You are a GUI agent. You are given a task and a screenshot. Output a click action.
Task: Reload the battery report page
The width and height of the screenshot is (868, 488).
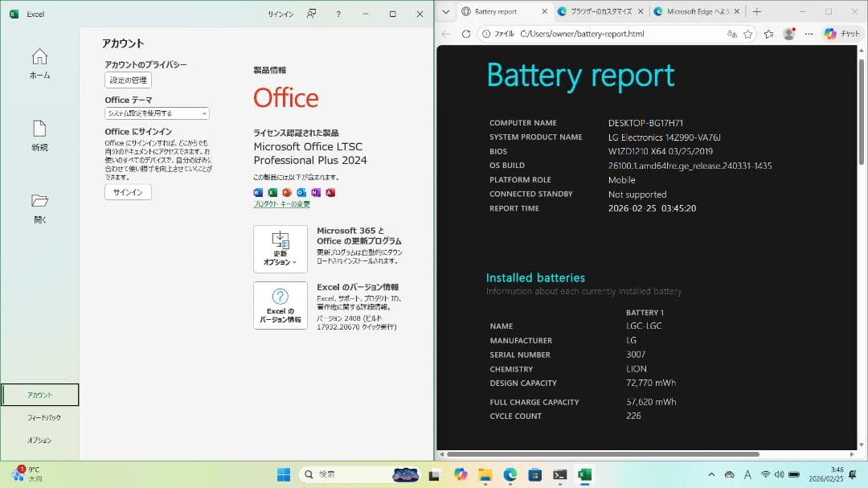[466, 34]
